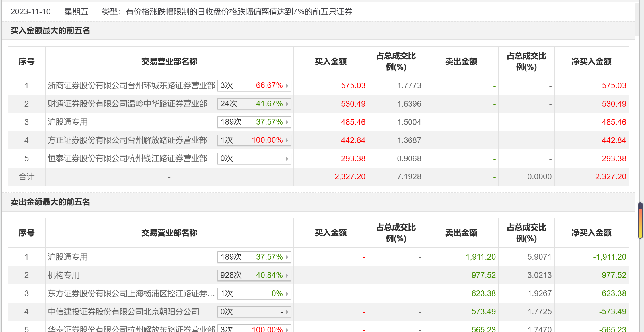Click 买入金额最大的前五名 section header
This screenshot has height=332, width=644.
50,30
